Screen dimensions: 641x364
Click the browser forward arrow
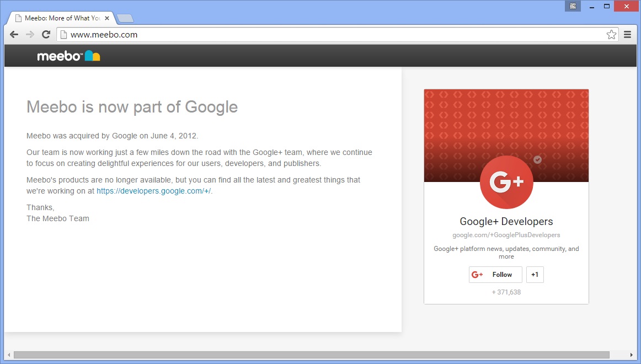(30, 35)
